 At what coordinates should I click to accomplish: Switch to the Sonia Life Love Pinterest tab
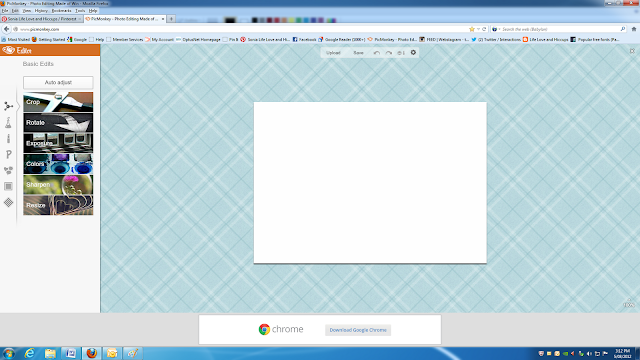pos(42,19)
